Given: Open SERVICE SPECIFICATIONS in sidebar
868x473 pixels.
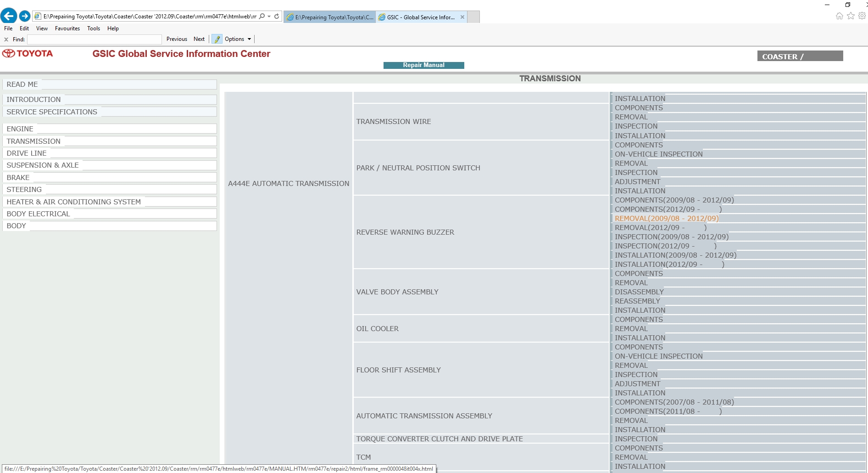Looking at the screenshot, I should coord(110,112).
